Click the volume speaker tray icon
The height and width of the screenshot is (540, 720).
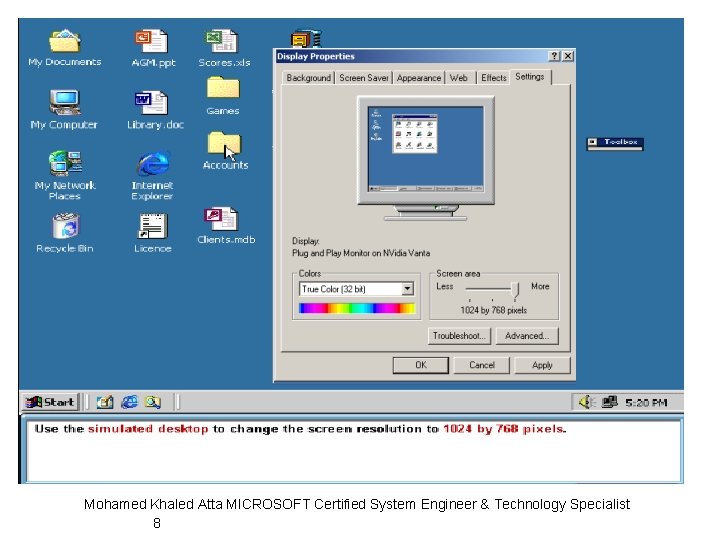[586, 402]
